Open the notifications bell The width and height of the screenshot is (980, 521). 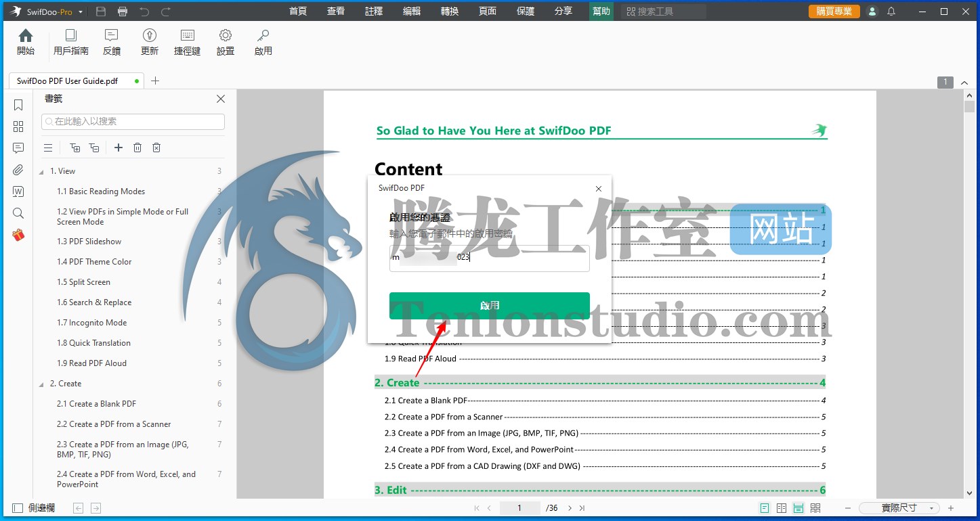tap(891, 12)
